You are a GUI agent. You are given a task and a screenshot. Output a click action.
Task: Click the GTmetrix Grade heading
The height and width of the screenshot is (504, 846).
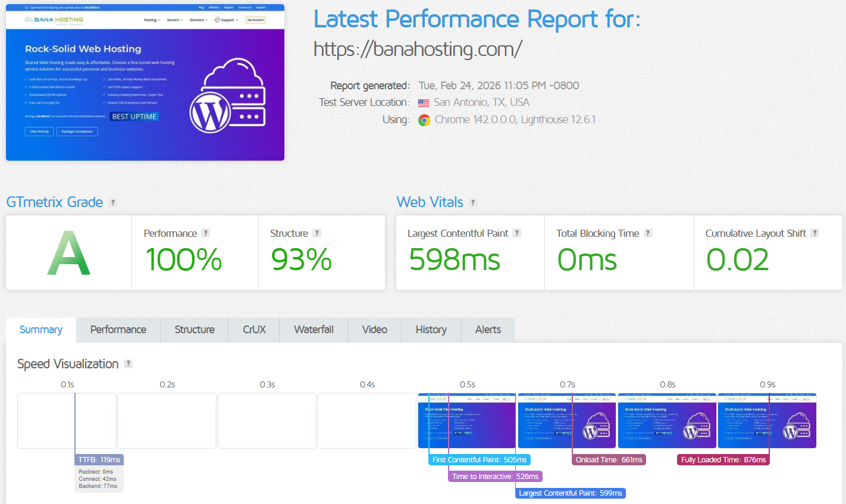(x=55, y=202)
